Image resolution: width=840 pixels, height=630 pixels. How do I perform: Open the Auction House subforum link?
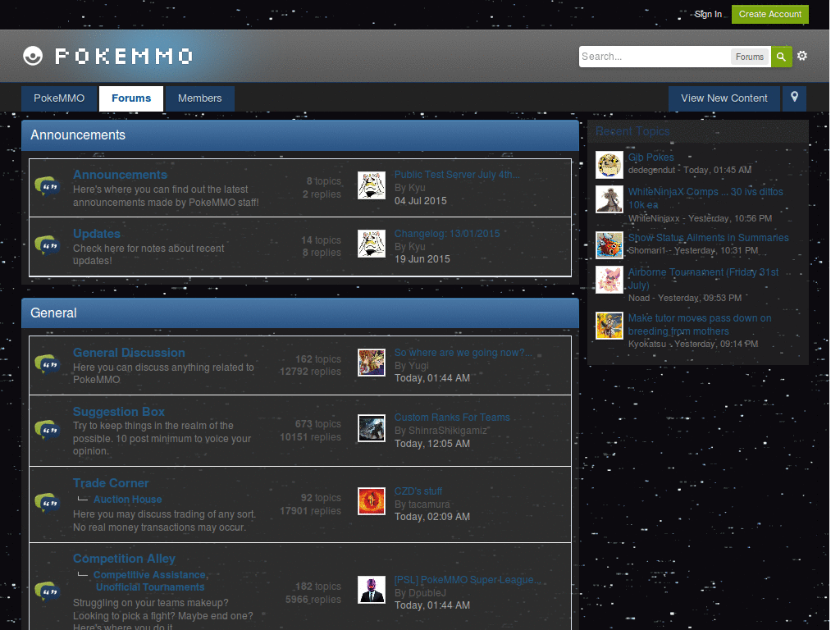click(x=127, y=499)
